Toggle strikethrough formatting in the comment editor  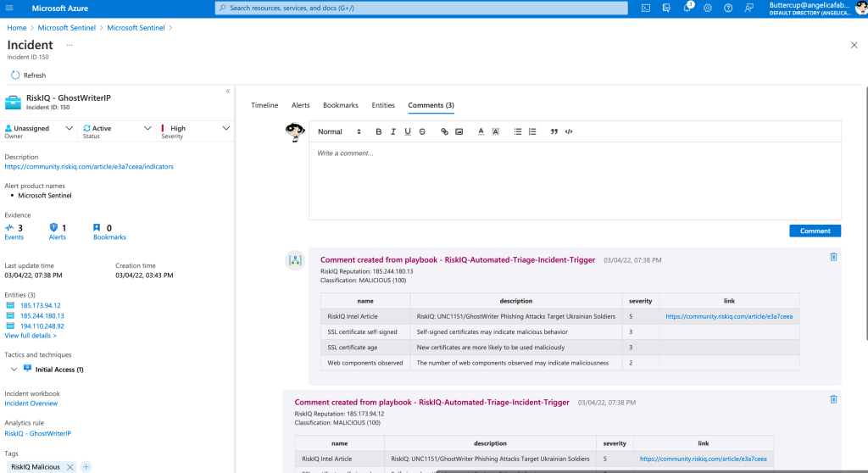point(422,131)
